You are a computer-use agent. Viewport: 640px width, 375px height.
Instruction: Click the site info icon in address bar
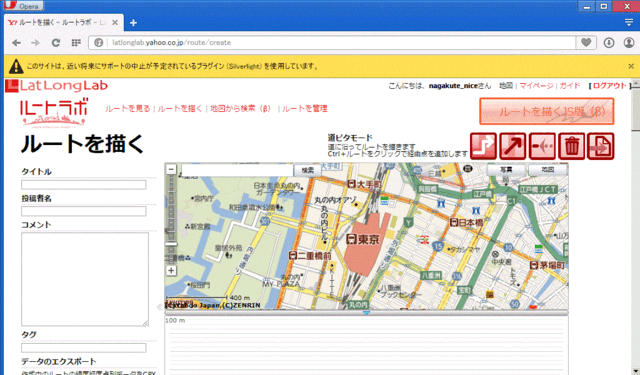point(98,42)
